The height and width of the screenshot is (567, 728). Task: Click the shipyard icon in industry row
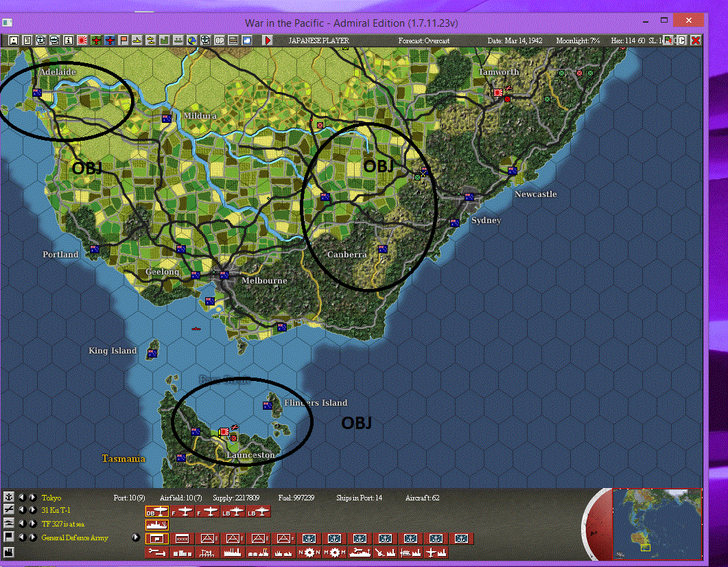(360, 553)
